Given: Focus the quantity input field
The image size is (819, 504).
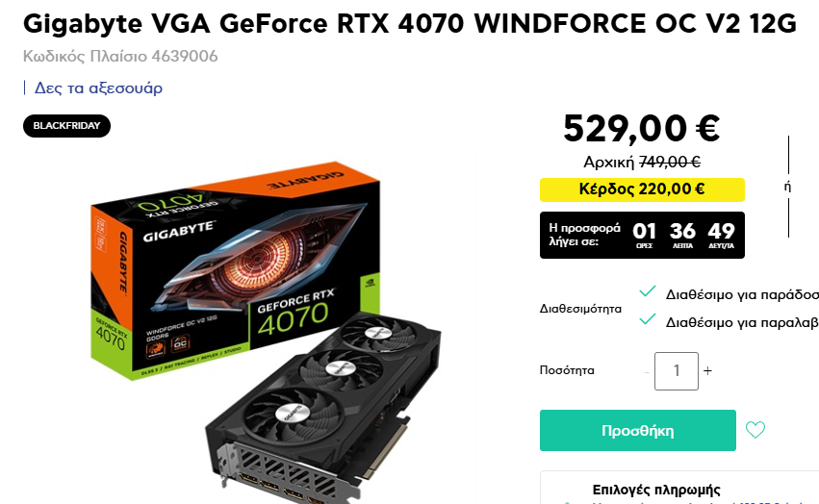Looking at the screenshot, I should 677,371.
